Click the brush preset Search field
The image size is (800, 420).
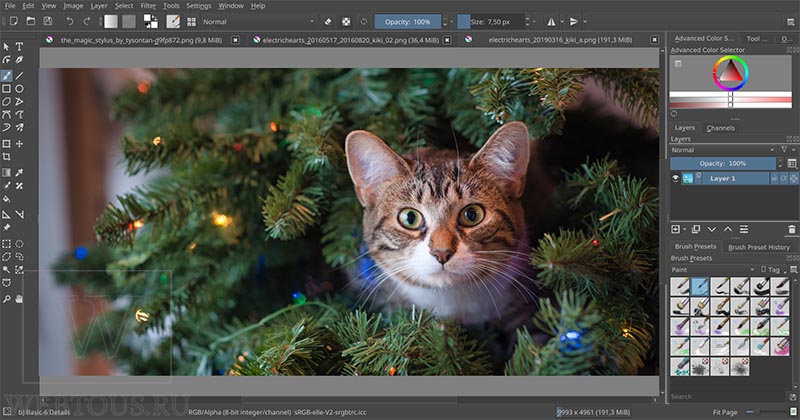pos(728,397)
